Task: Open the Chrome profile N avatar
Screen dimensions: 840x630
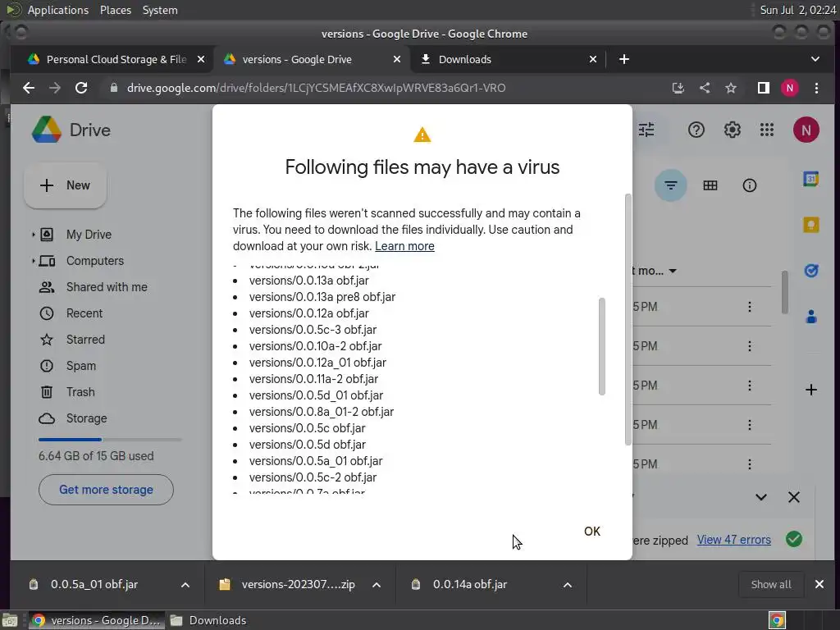Action: coord(790,88)
